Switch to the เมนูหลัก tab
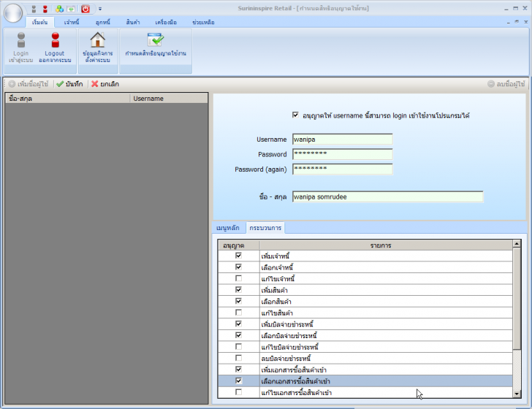The width and height of the screenshot is (532, 409). tap(228, 228)
